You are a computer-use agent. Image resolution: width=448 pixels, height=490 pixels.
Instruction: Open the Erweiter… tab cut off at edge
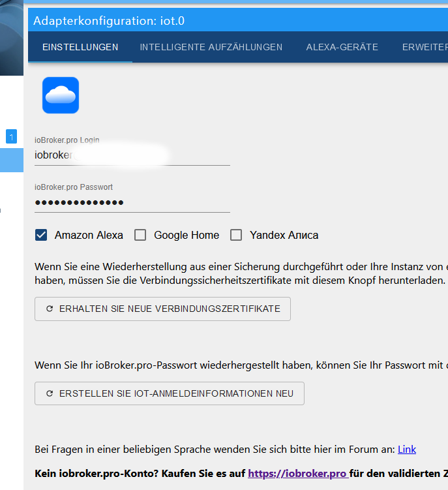(x=425, y=47)
